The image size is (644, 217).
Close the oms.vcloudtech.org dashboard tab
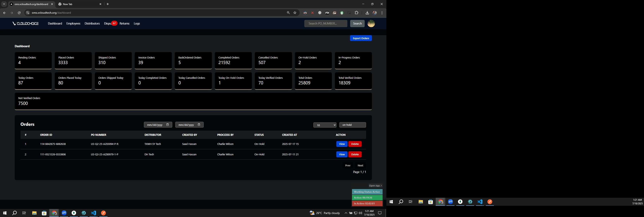52,4
